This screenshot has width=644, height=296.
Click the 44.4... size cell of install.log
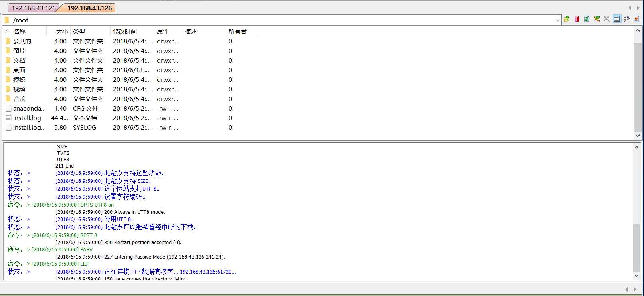pyautogui.click(x=59, y=118)
